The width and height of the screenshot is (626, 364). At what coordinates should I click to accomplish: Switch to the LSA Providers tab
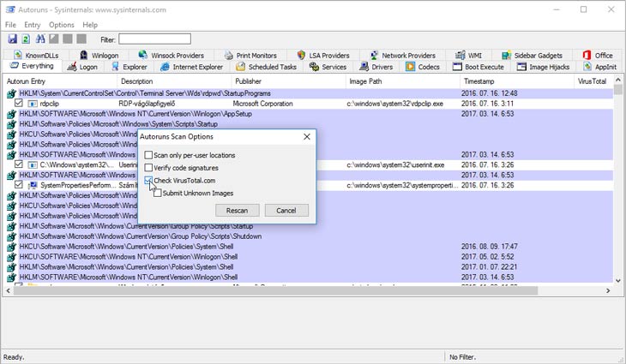click(x=323, y=55)
